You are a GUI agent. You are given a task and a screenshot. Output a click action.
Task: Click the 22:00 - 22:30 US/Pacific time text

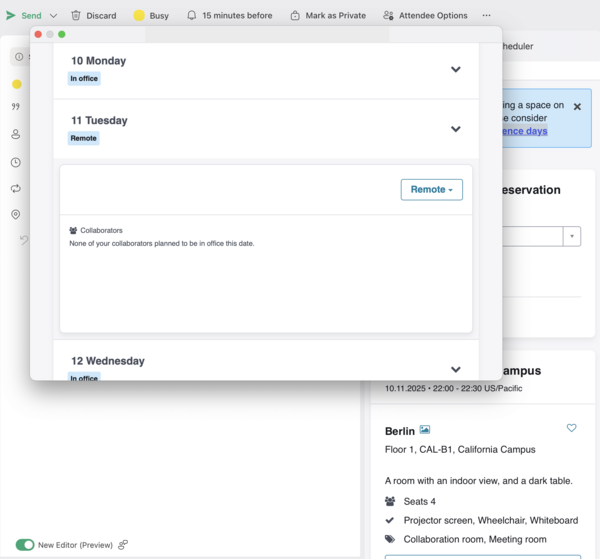[477, 388]
